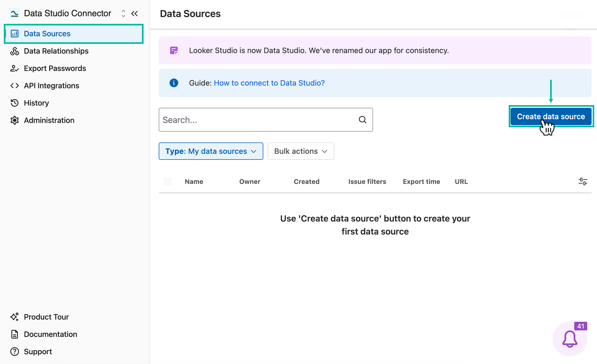Select Data Sources in sidebar
This screenshot has width=597, height=364.
[73, 34]
